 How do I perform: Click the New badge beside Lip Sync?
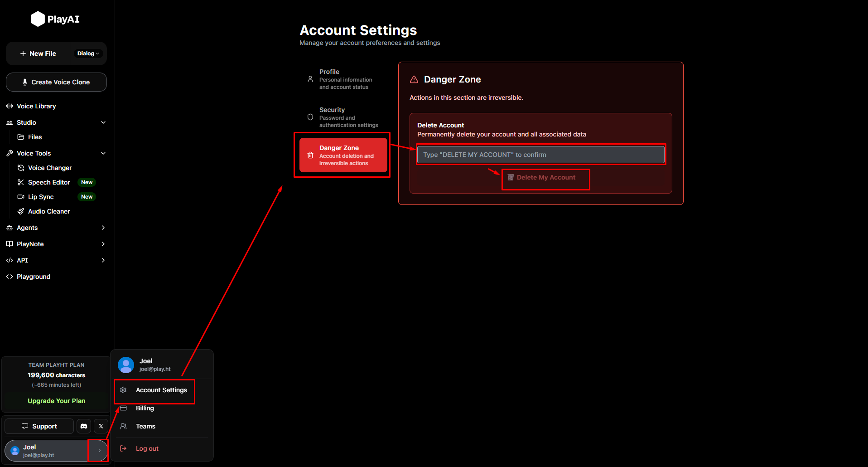(x=87, y=197)
